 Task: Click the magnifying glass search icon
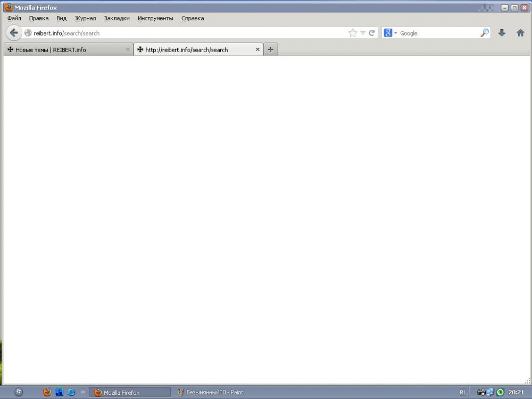coord(485,33)
